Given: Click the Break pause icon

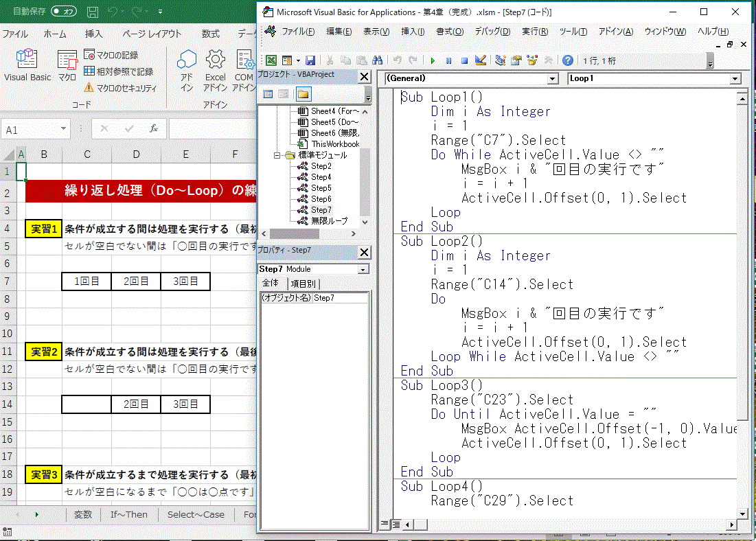Looking at the screenshot, I should pyautogui.click(x=448, y=60).
